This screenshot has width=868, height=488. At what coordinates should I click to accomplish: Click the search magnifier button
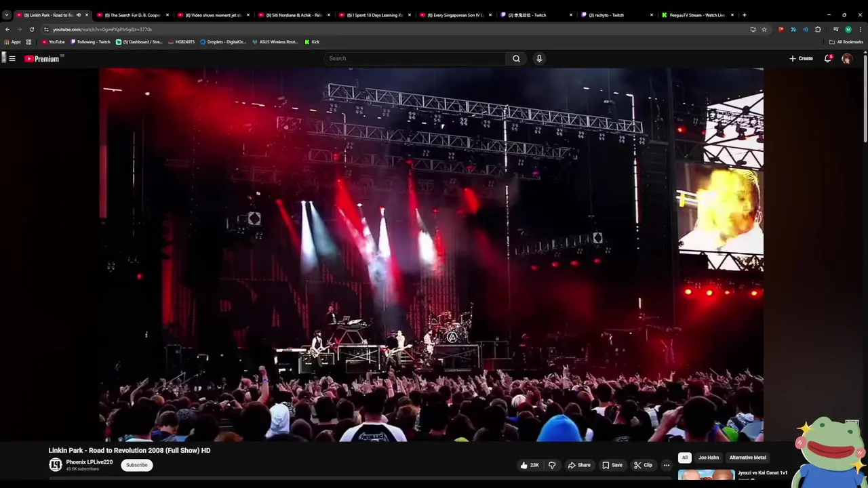point(516,58)
